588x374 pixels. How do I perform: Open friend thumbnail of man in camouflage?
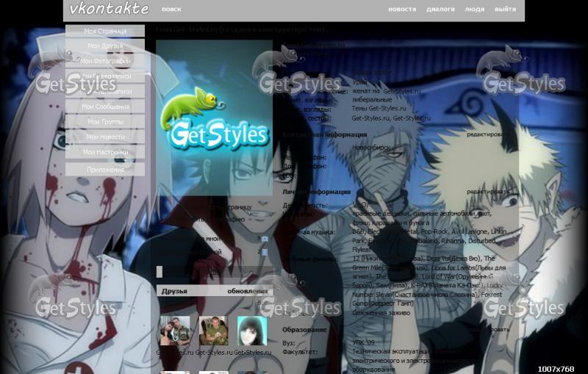point(214,331)
